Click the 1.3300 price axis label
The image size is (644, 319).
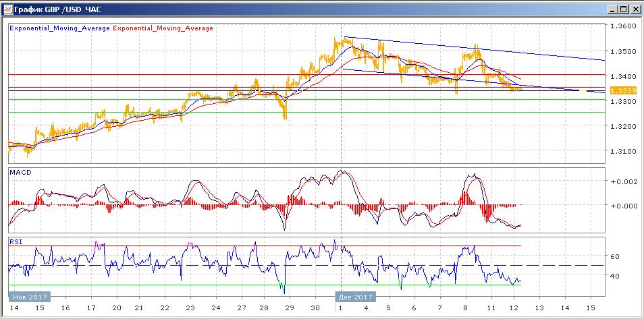(623, 101)
